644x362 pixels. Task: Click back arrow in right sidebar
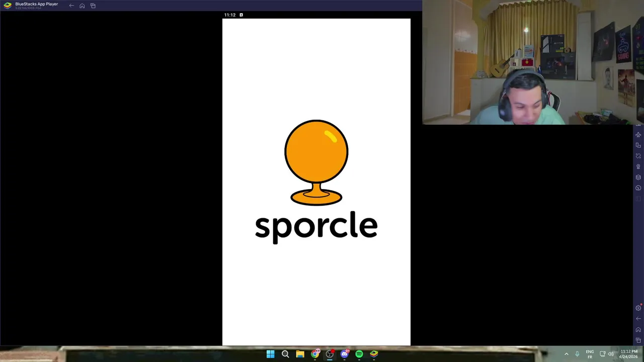click(x=638, y=319)
